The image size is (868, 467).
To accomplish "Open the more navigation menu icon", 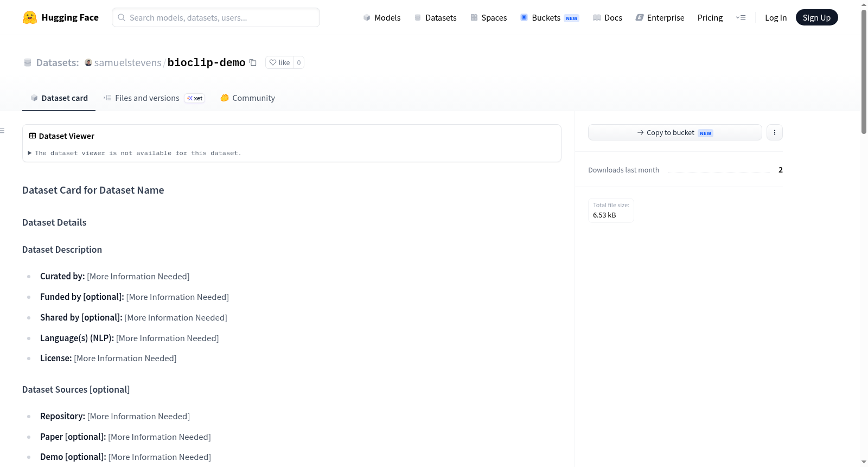I will point(741,17).
